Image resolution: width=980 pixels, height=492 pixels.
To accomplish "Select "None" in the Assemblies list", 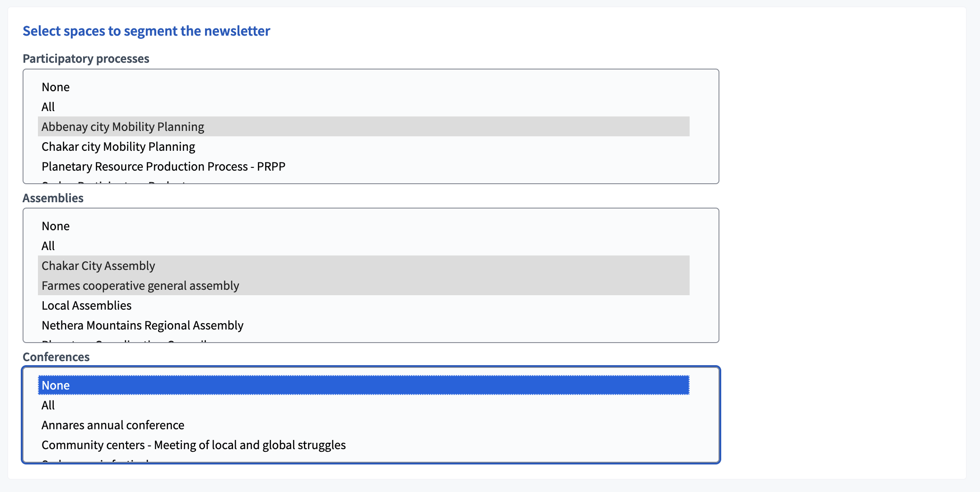I will 56,226.
